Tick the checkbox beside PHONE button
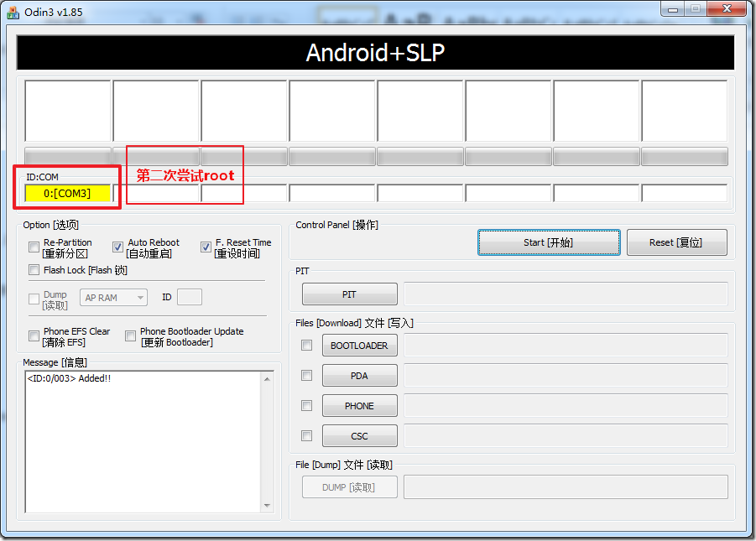The image size is (756, 541). click(306, 405)
